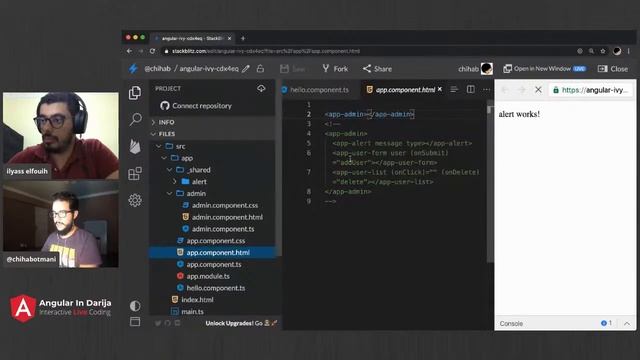Click the Save button in toolbar

click(293, 69)
